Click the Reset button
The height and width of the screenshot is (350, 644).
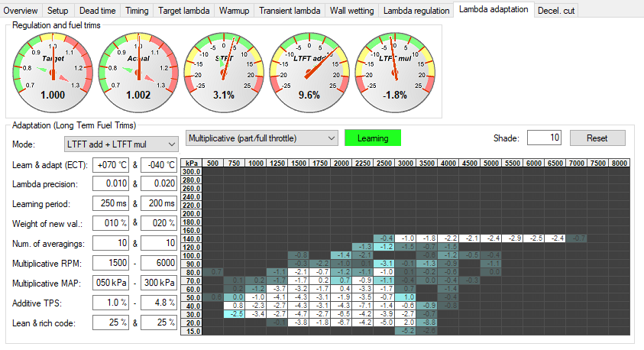click(597, 138)
